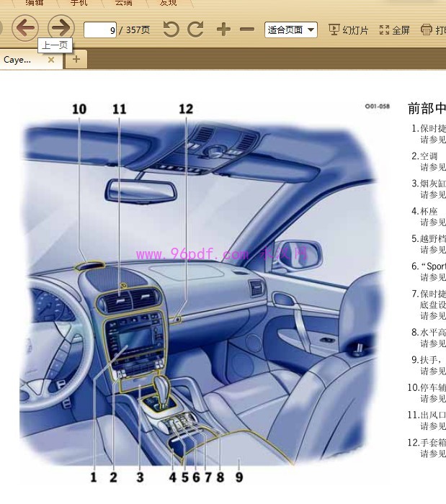
Task: Click the 前部中 heading text on the page
Action: (x=427, y=108)
